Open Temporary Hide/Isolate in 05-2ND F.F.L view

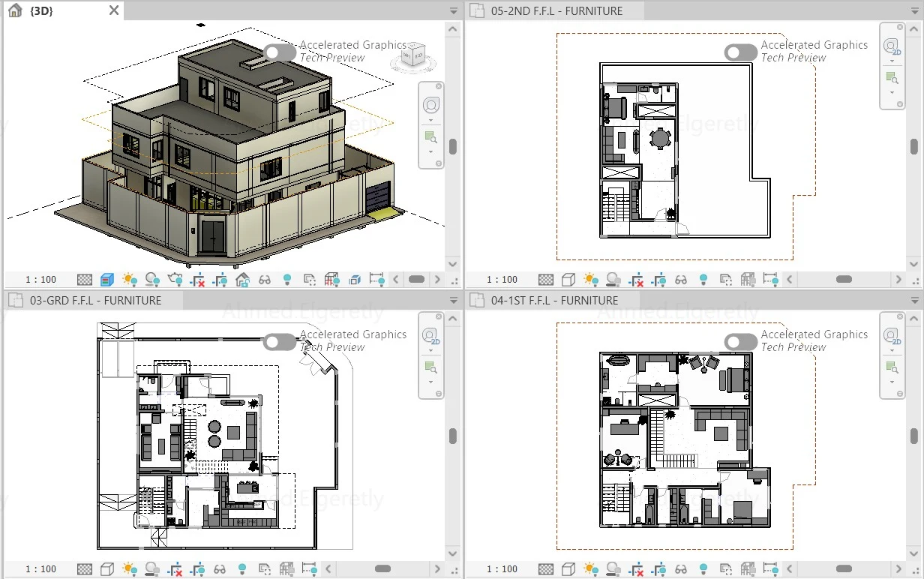(681, 280)
